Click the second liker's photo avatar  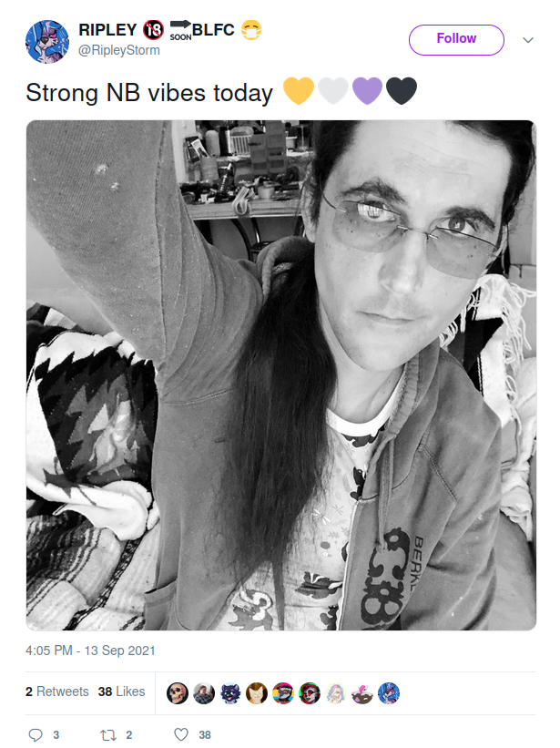203,693
